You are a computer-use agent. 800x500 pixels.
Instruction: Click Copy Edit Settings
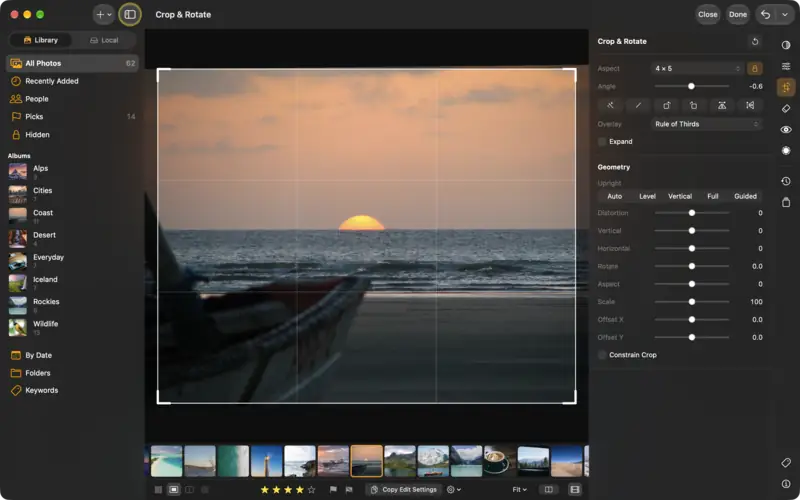(x=404, y=489)
